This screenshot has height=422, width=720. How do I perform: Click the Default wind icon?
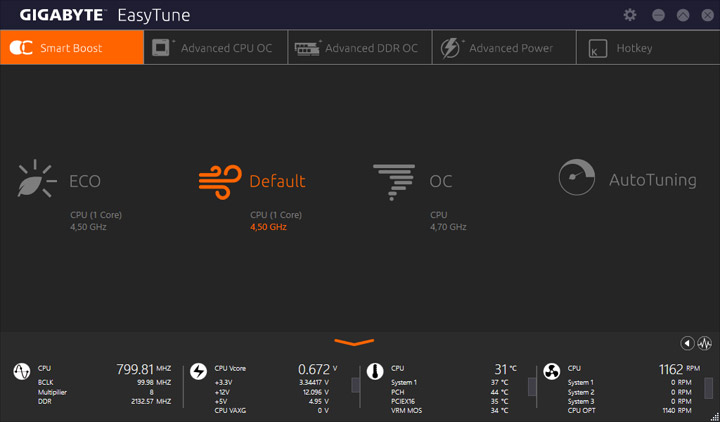(220, 182)
